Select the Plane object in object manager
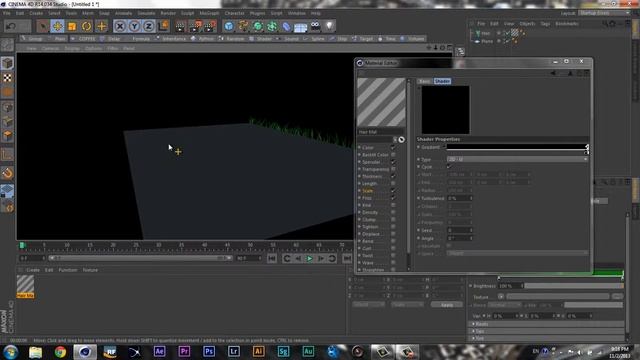Viewport: 640px width, 360px height. coord(487,41)
